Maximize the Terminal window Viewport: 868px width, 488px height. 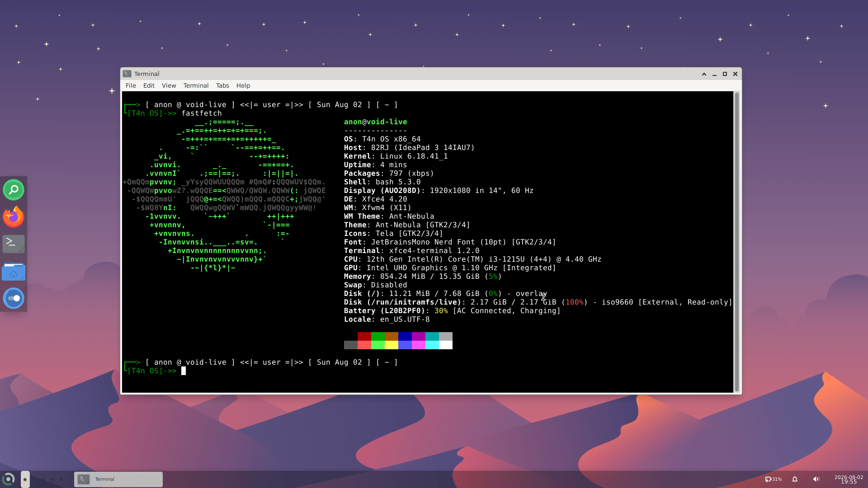pos(725,74)
